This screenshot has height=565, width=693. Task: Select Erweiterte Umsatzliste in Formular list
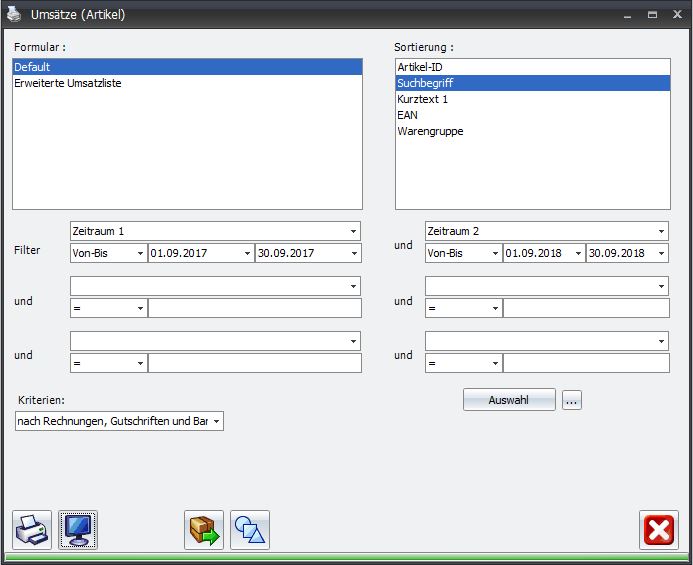click(68, 83)
